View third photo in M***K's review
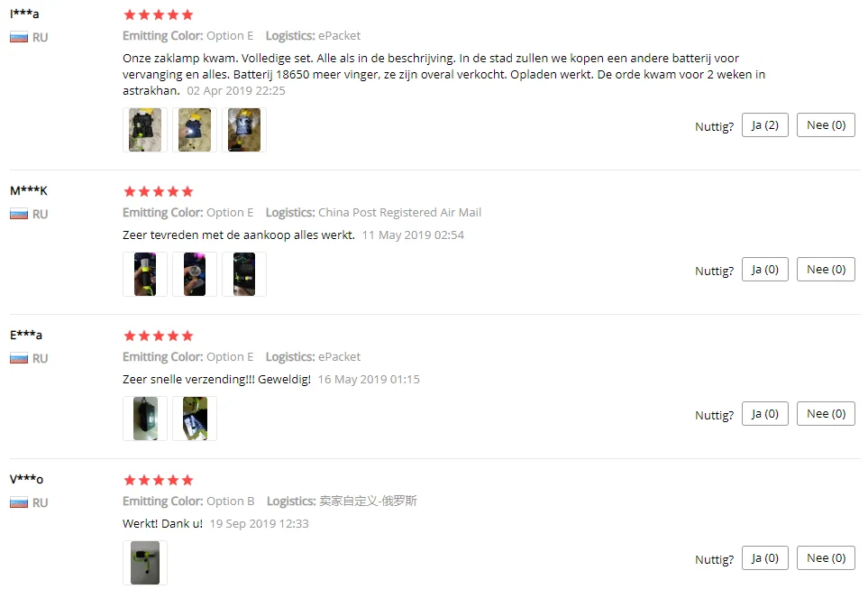 [x=244, y=273]
